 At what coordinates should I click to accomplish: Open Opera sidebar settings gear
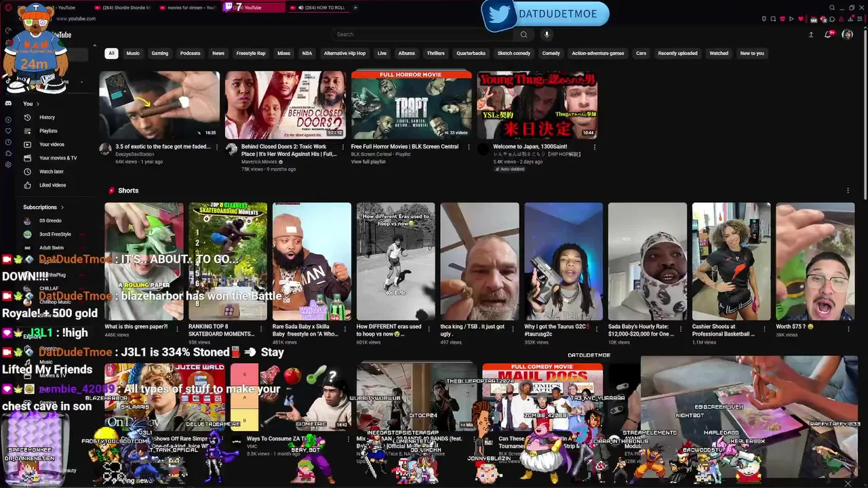tap(8, 165)
